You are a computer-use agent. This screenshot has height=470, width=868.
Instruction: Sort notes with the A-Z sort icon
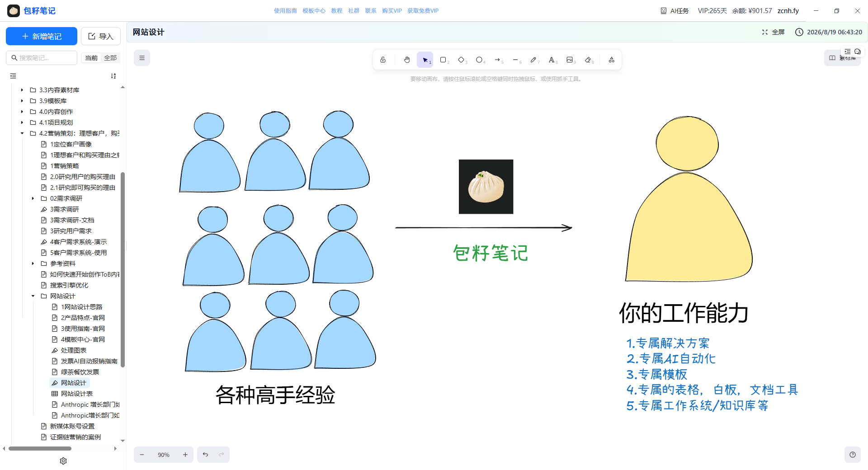[x=113, y=76]
